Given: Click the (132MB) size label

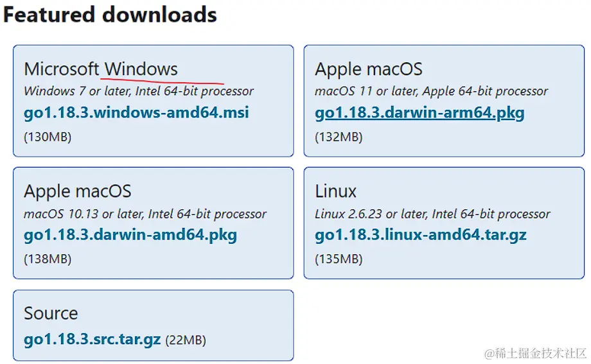Looking at the screenshot, I should [339, 136].
